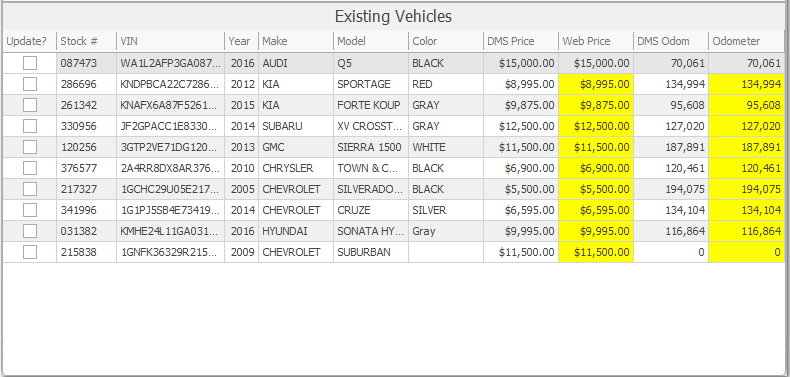Viewport: 790px width, 377px height.
Task: Click stock number 215838
Action: pyautogui.click(x=86, y=252)
